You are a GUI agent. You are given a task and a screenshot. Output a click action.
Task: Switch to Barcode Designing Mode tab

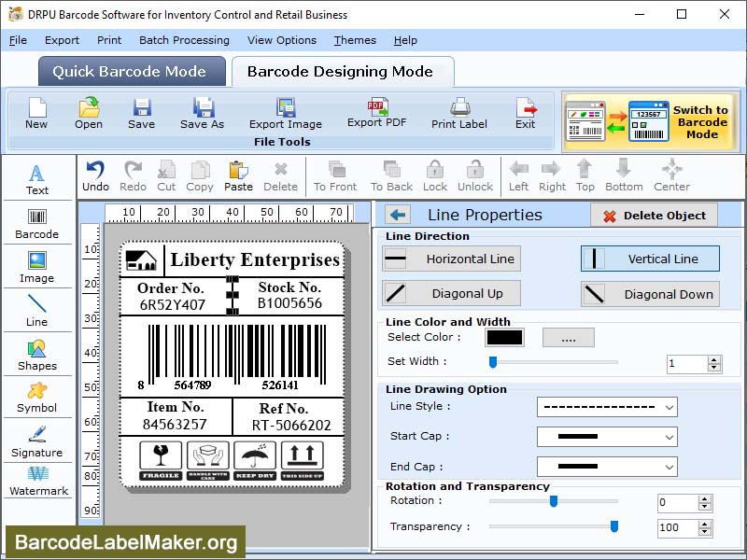(343, 72)
